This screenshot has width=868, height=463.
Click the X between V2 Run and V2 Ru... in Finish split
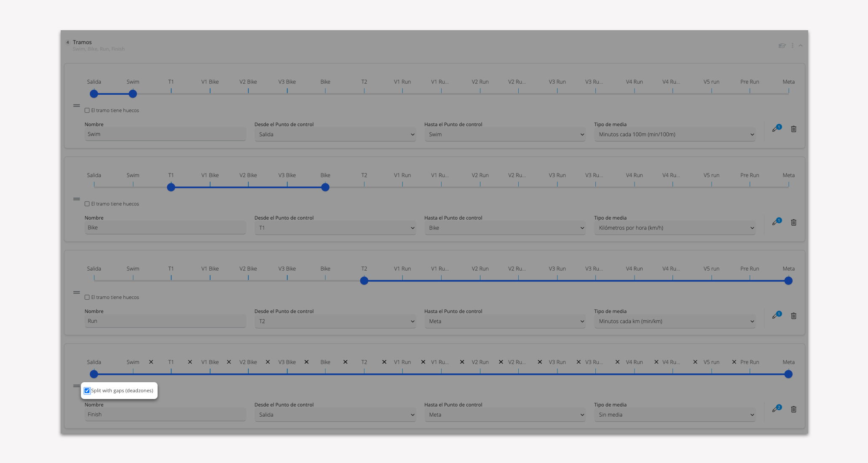point(501,362)
